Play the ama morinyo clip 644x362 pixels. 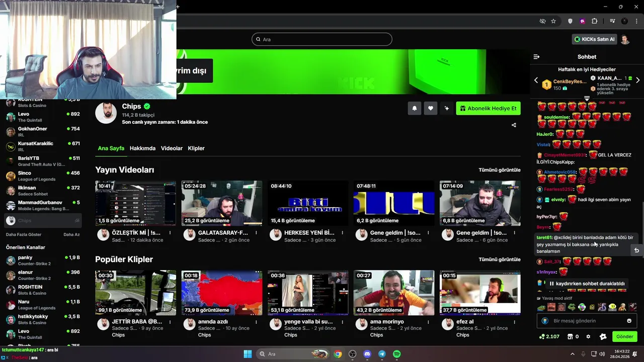pos(394,293)
